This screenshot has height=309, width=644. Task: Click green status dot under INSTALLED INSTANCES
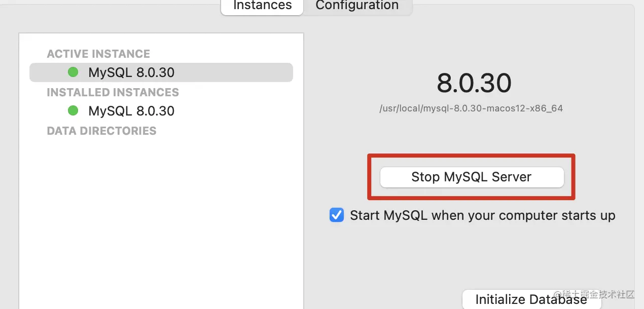coord(73,110)
